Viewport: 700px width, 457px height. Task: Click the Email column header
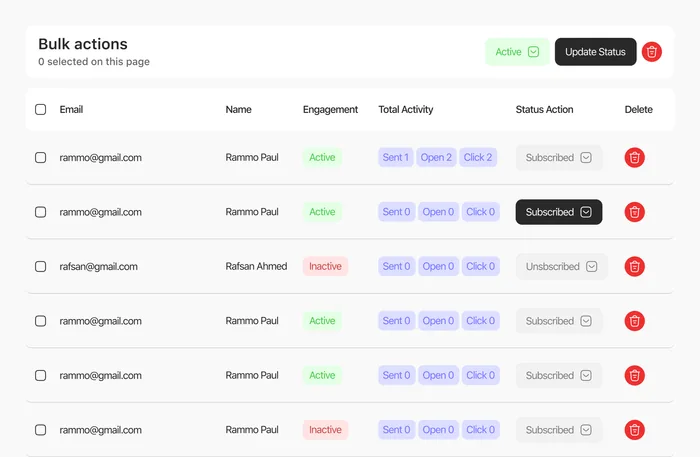(71, 109)
